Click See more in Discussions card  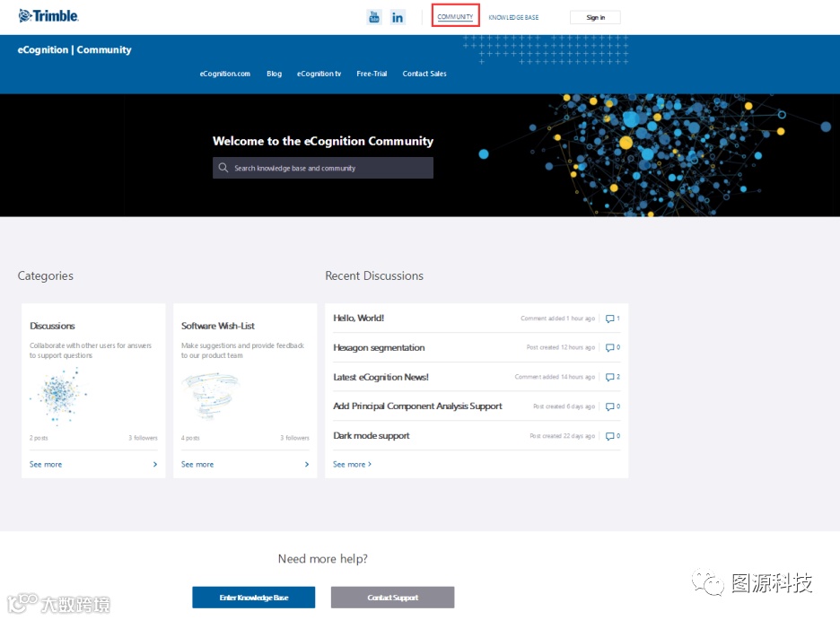pyautogui.click(x=46, y=464)
